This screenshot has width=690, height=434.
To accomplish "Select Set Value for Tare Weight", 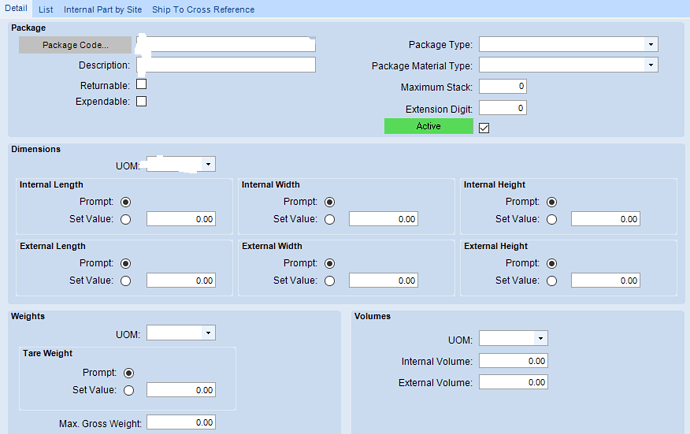I will tap(128, 390).
